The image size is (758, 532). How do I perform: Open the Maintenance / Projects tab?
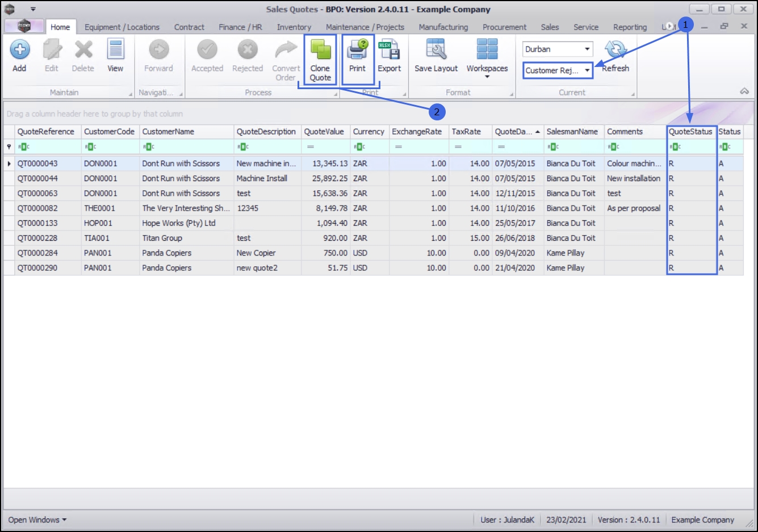coord(365,27)
